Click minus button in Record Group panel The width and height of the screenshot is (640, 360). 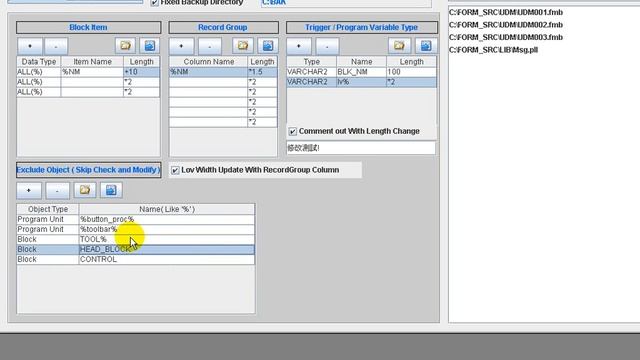(210, 46)
